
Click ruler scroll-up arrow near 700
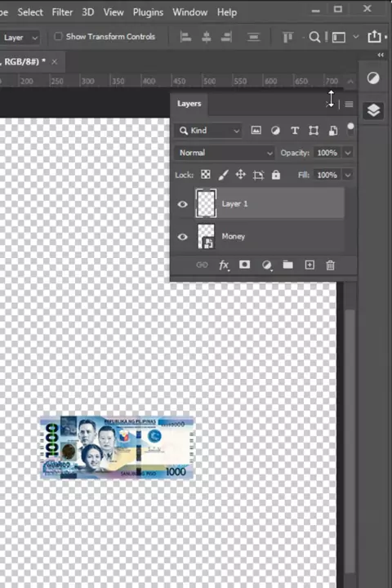point(350,82)
